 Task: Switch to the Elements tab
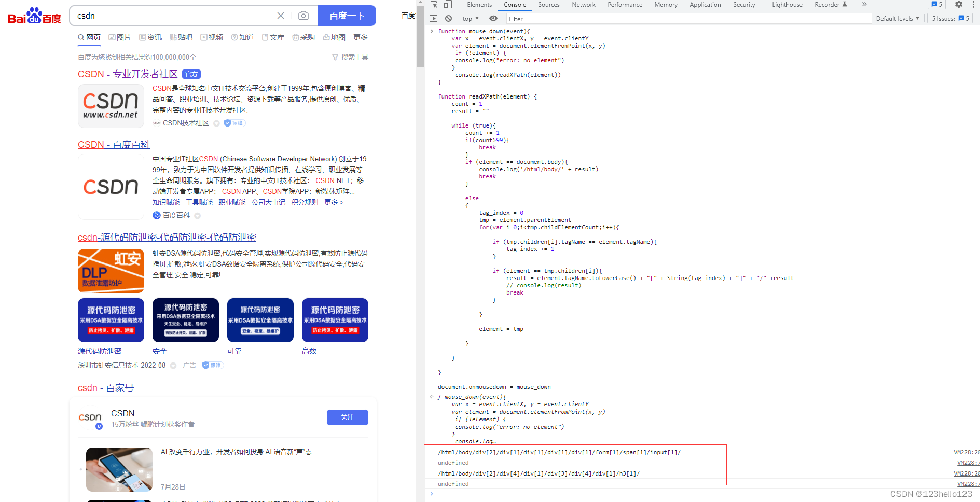coord(479,4)
